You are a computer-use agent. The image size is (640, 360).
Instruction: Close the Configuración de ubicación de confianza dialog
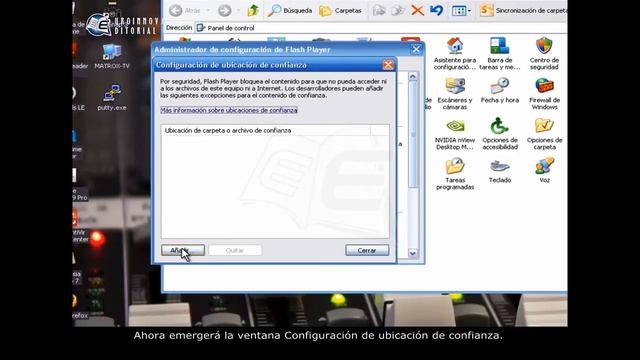tap(388, 65)
